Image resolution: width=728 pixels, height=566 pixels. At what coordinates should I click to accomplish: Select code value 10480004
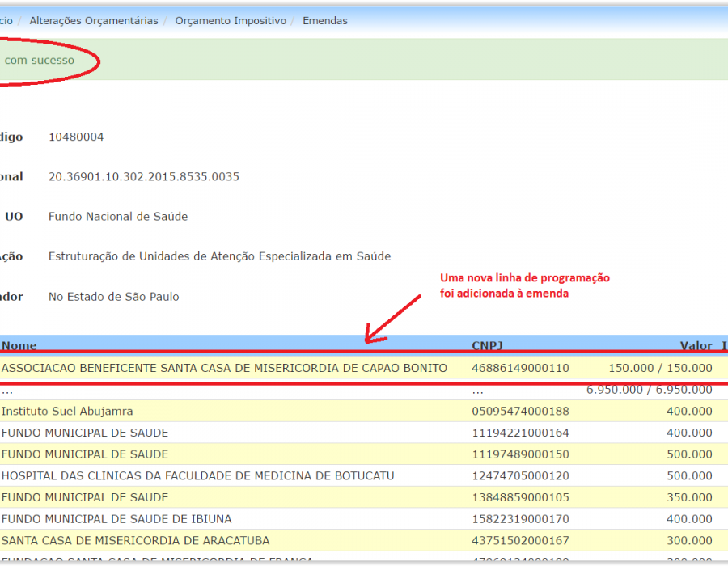[76, 137]
